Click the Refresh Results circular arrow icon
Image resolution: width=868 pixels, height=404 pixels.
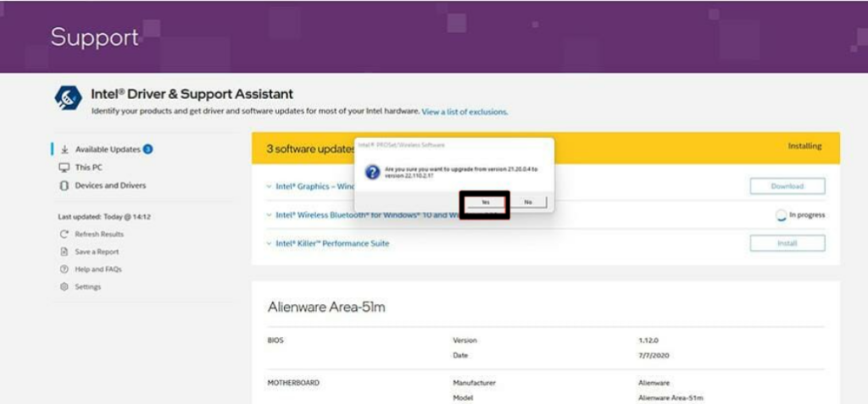point(64,234)
